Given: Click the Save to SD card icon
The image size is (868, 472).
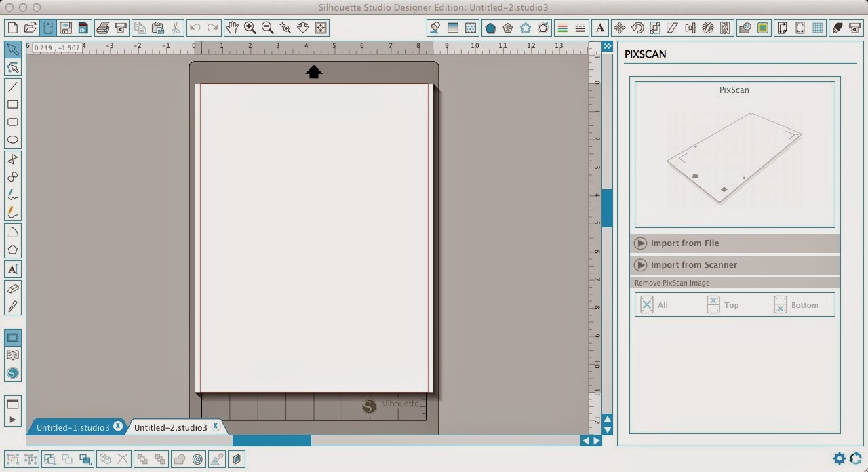Looking at the screenshot, I should point(83,28).
